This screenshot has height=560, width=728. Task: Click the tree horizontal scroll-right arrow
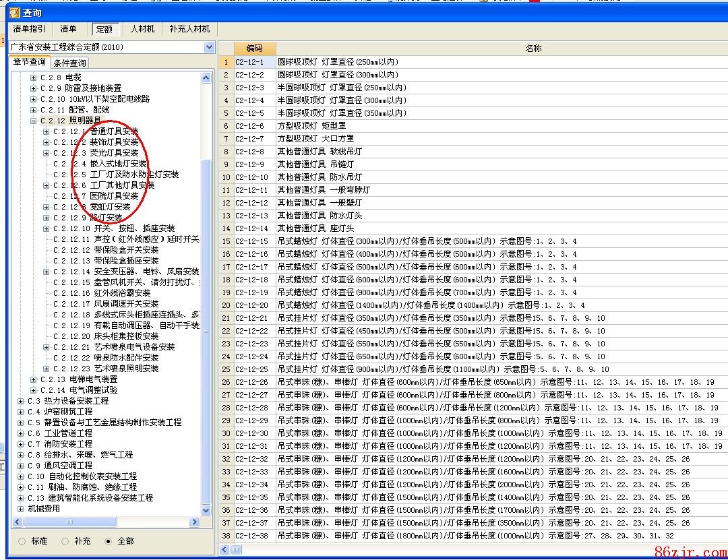click(x=195, y=522)
